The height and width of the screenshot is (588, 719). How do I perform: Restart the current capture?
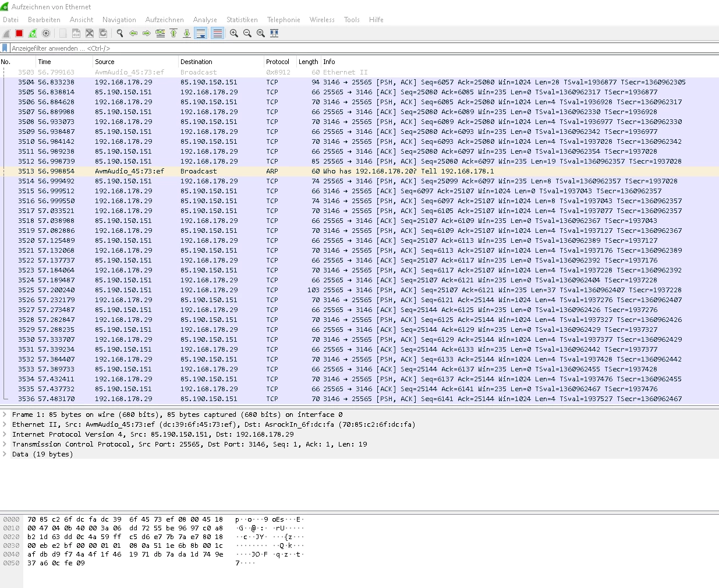pyautogui.click(x=33, y=33)
